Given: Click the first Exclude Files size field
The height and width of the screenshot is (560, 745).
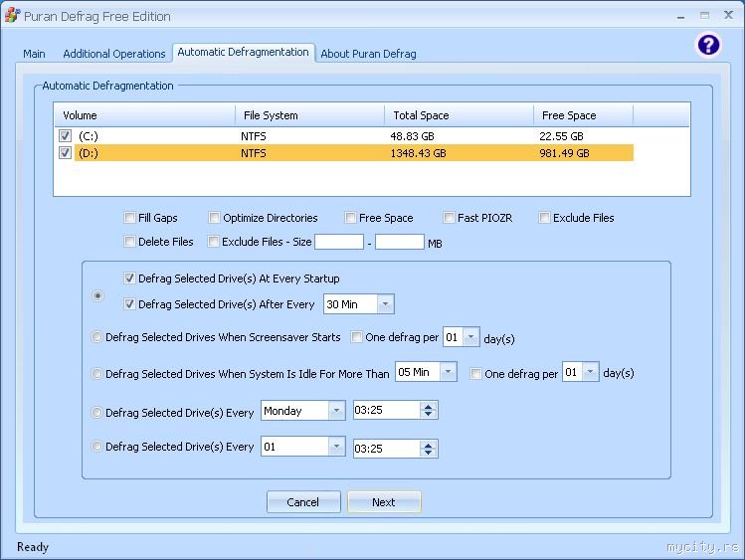Looking at the screenshot, I should [x=339, y=242].
